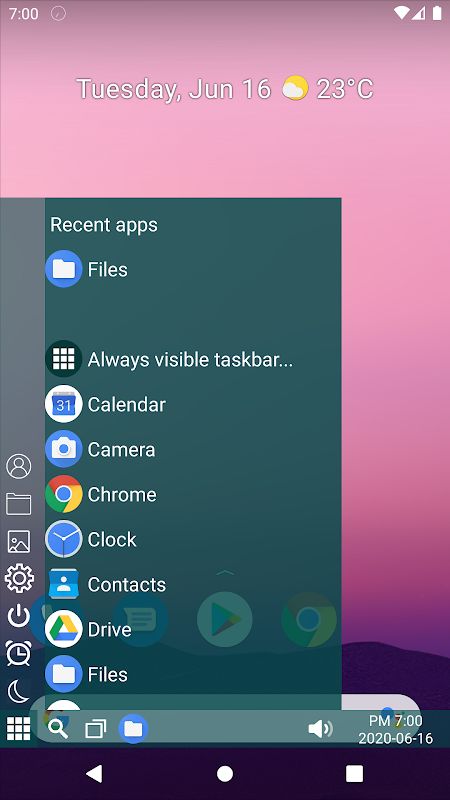Select Always visible taskbar... label
Viewport: 450px width, 800px height.
coord(190,359)
